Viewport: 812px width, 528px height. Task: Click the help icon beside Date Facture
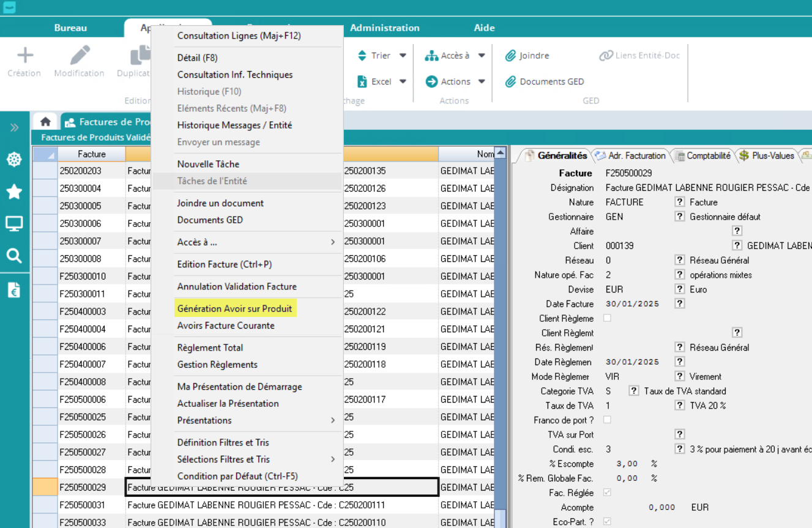pos(679,304)
